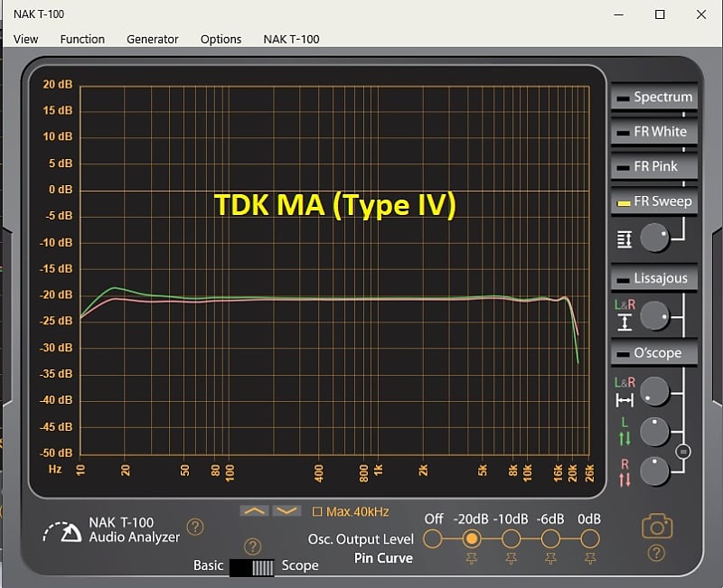Enable the Max.40kHz checkbox
Screen dimensions: 723x588
tap(317, 511)
